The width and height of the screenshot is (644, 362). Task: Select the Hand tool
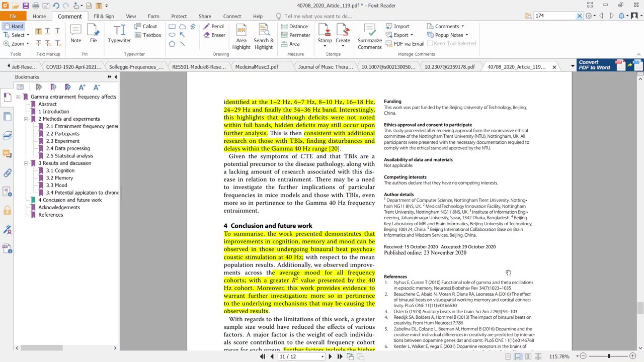tap(13, 26)
